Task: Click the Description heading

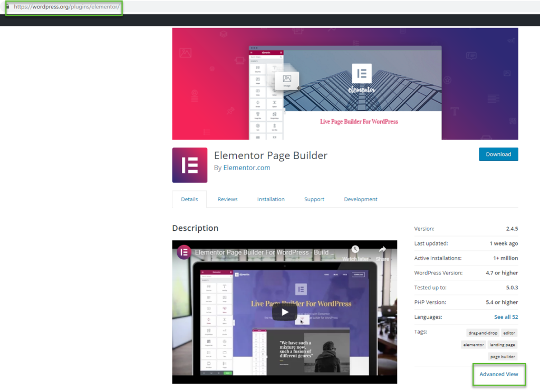Action: [x=195, y=228]
